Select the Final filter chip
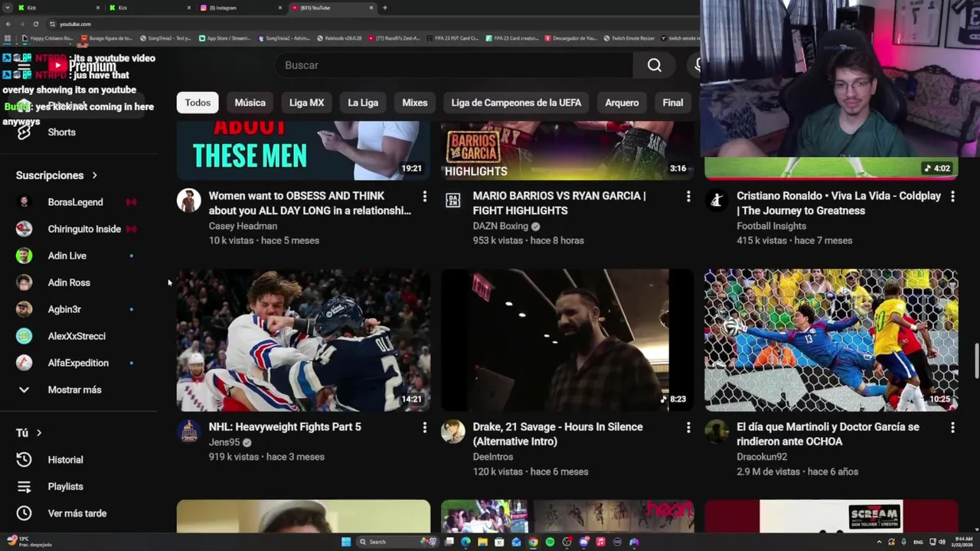 click(673, 103)
